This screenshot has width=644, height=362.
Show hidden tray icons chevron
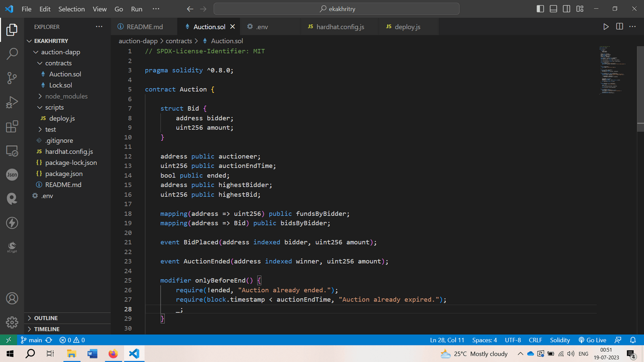point(520,354)
